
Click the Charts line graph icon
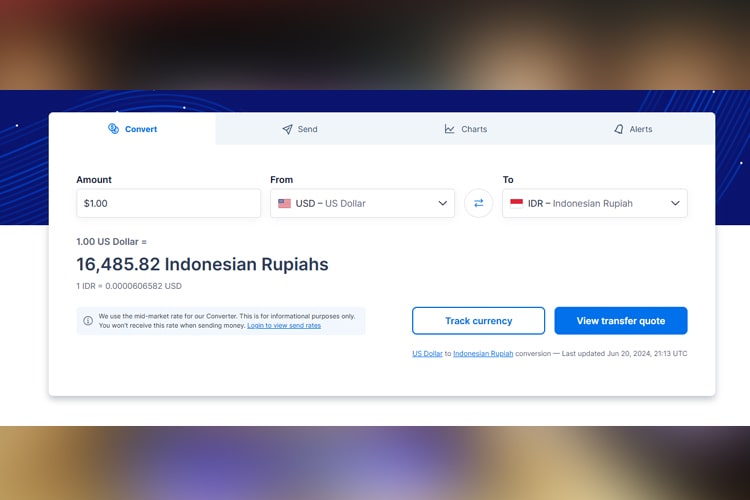(449, 129)
